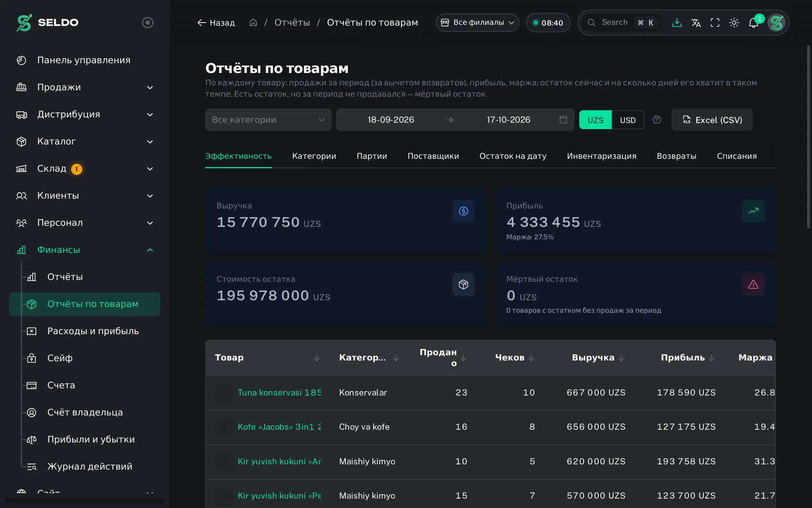Click the sidebar horizontal scrollbar
This screenshot has height=508, width=812.
[x=85, y=500]
